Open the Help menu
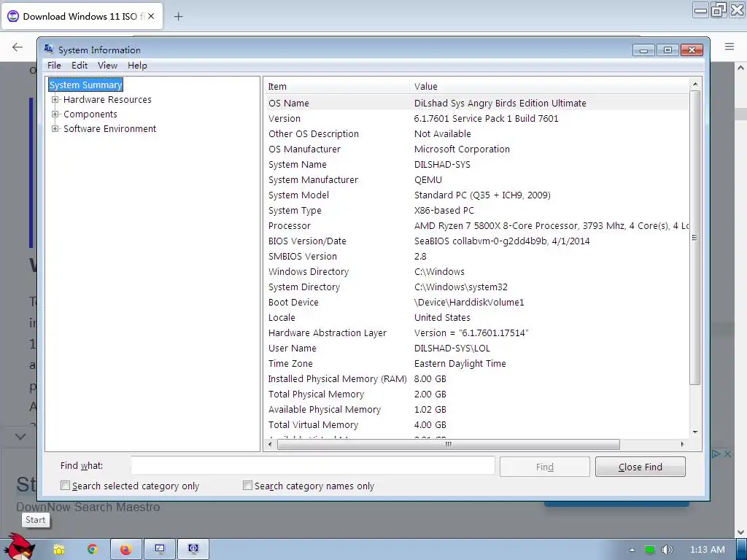 coord(137,65)
